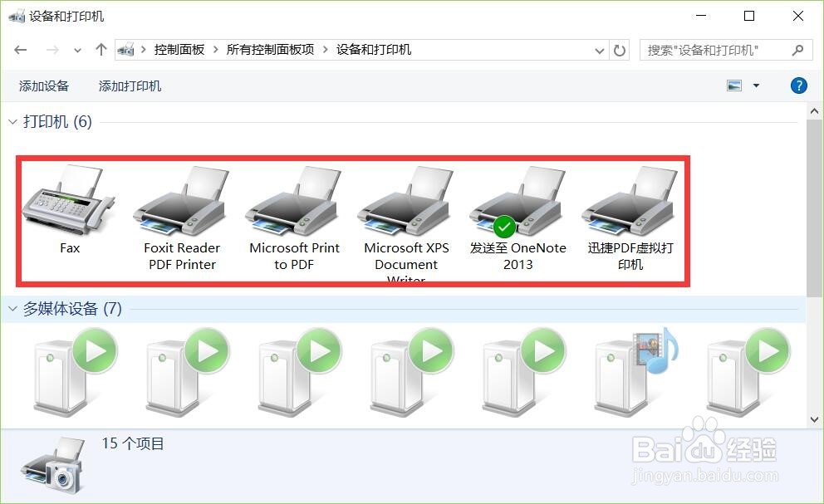Go back with the left arrow

point(21,50)
